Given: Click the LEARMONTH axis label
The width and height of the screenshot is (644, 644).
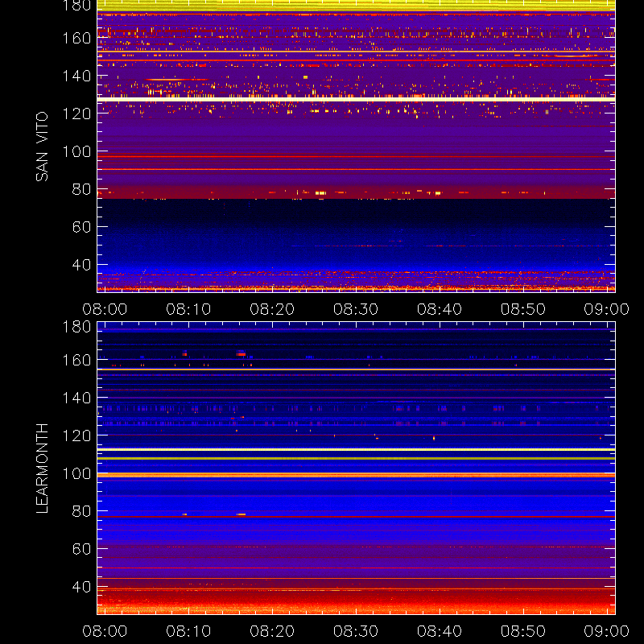Looking at the screenshot, I should tap(42, 469).
